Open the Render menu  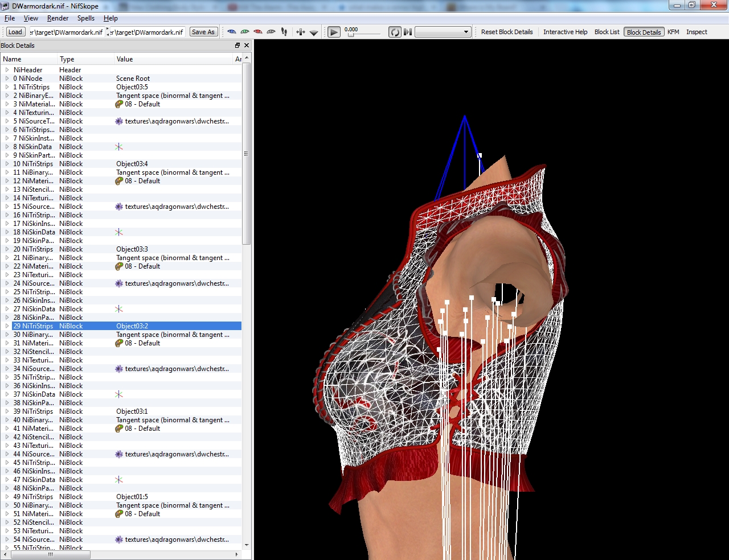58,18
